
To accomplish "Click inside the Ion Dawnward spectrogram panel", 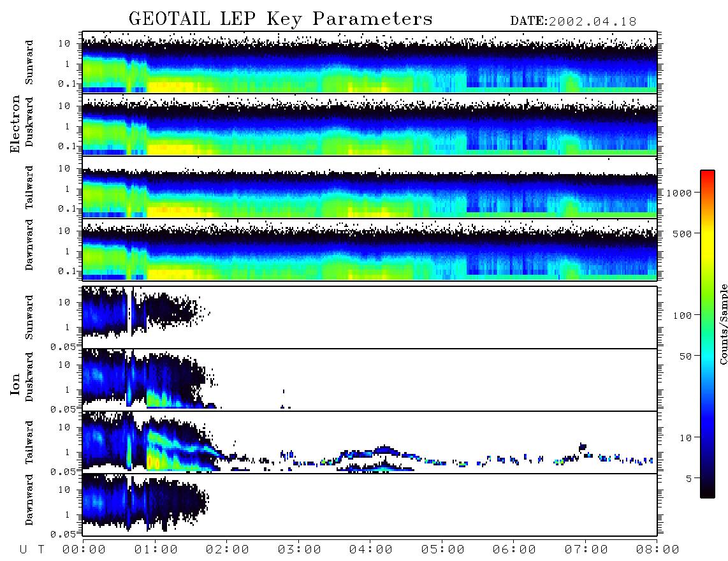I will tap(370, 505).
